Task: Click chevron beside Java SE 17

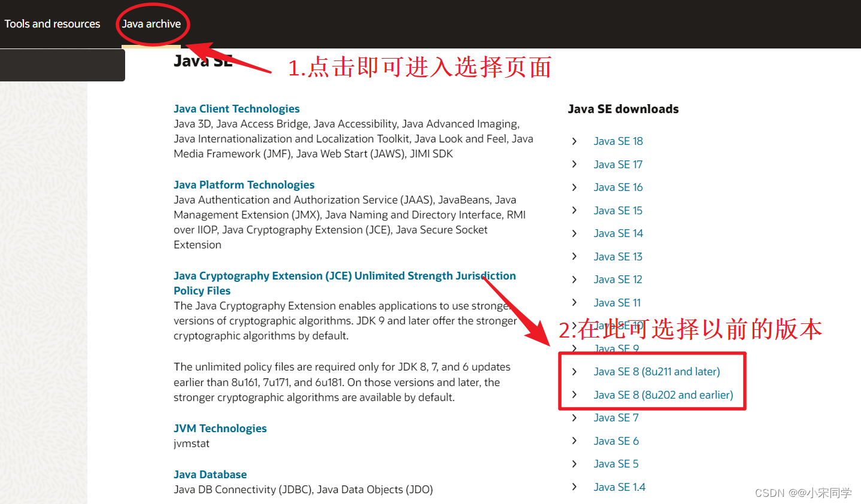Action: point(574,164)
